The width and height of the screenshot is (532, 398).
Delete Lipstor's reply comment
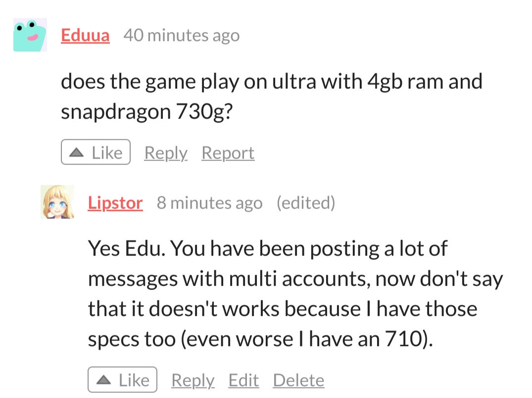[x=298, y=380]
